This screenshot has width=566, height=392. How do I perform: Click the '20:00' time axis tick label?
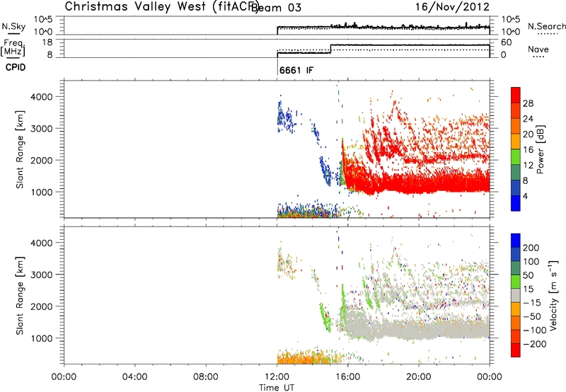click(x=419, y=377)
